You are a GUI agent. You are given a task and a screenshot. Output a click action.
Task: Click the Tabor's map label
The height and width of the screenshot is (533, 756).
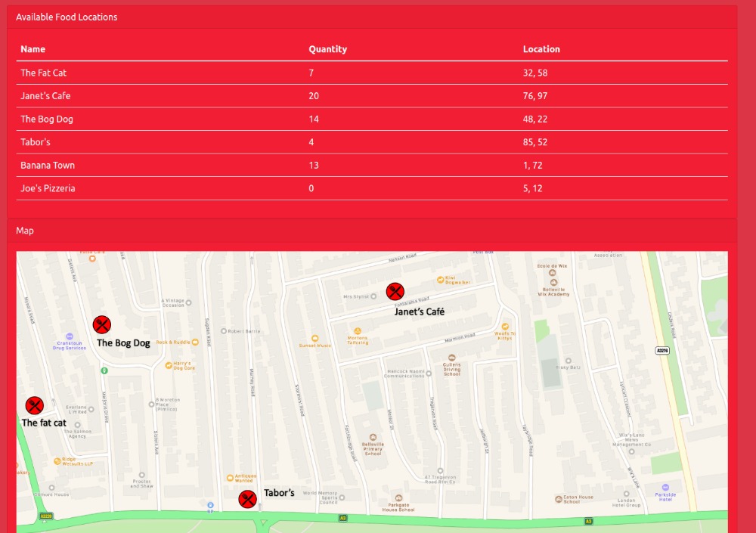[x=279, y=492]
